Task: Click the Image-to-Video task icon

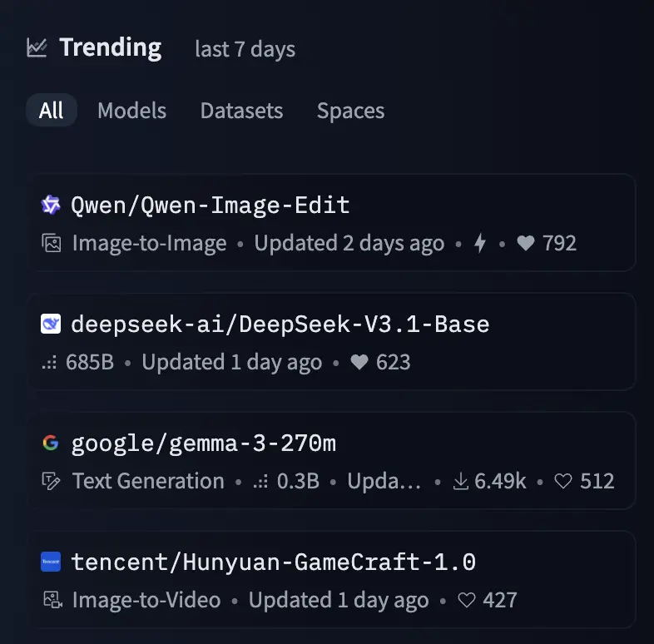Action: click(52, 600)
